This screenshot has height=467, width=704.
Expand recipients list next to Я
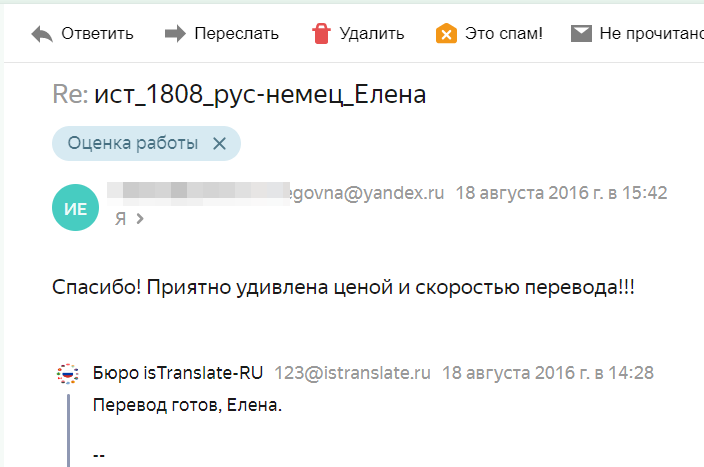(140, 219)
